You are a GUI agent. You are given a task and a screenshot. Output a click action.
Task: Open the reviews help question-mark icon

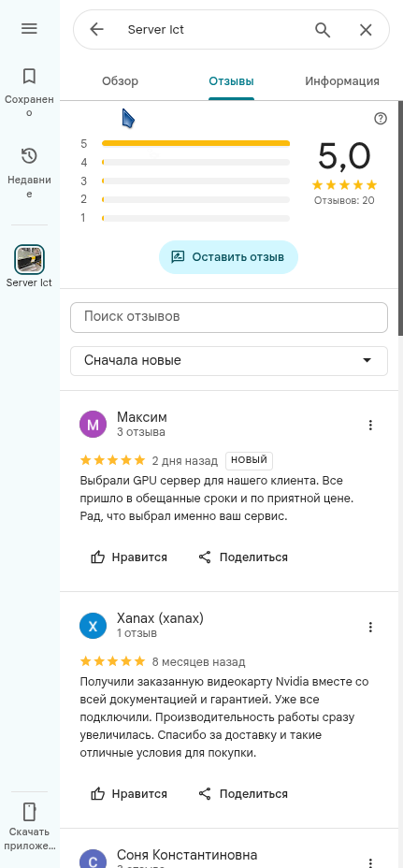381,119
